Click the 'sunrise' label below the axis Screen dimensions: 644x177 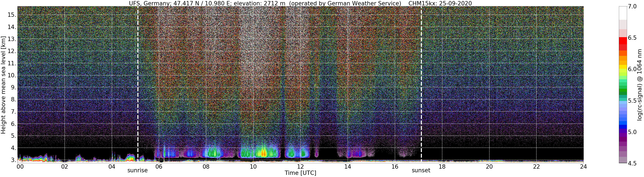click(x=138, y=171)
